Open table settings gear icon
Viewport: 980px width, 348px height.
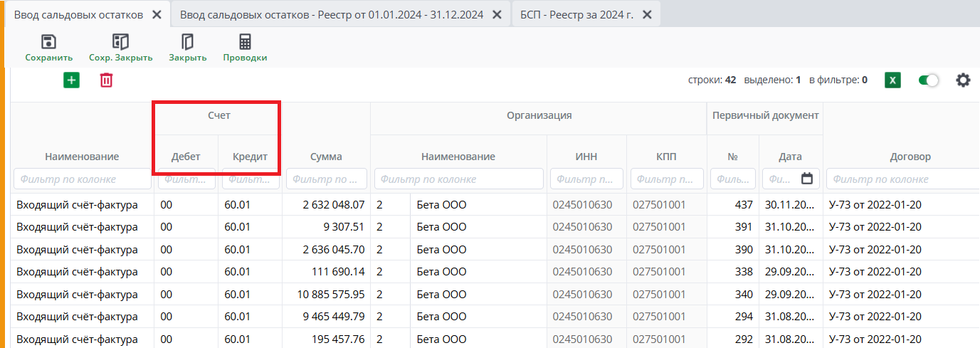[x=963, y=80]
